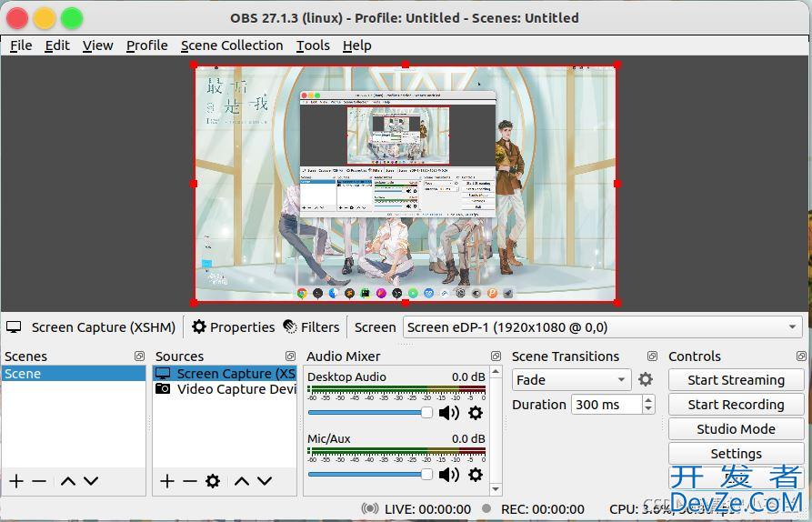Click Start Recording button
The height and width of the screenshot is (522, 812).
pyautogui.click(x=736, y=405)
